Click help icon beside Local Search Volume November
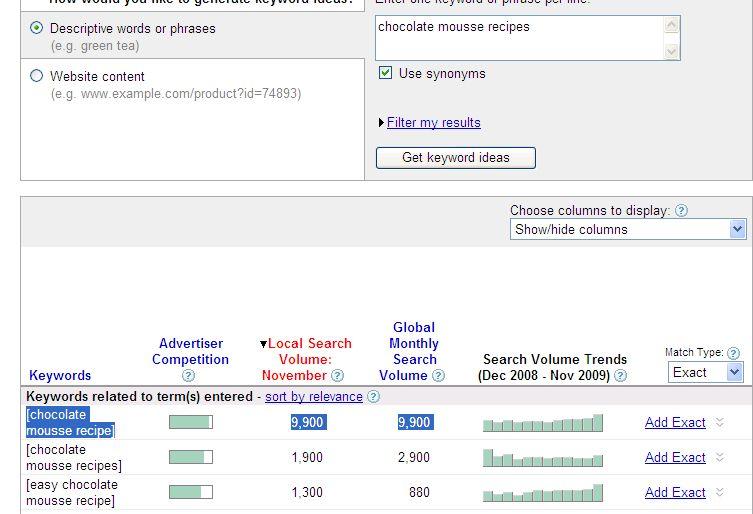 click(x=337, y=376)
